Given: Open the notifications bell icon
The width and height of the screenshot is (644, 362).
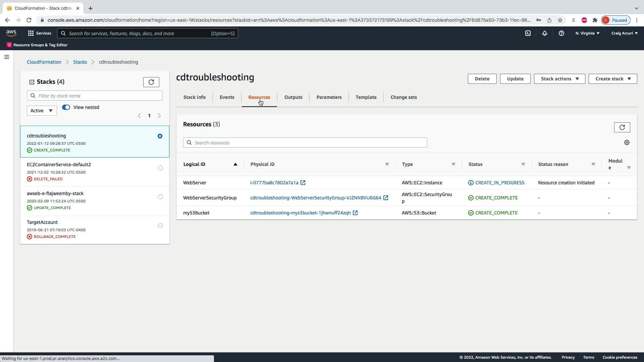Looking at the screenshot, I should click(545, 33).
